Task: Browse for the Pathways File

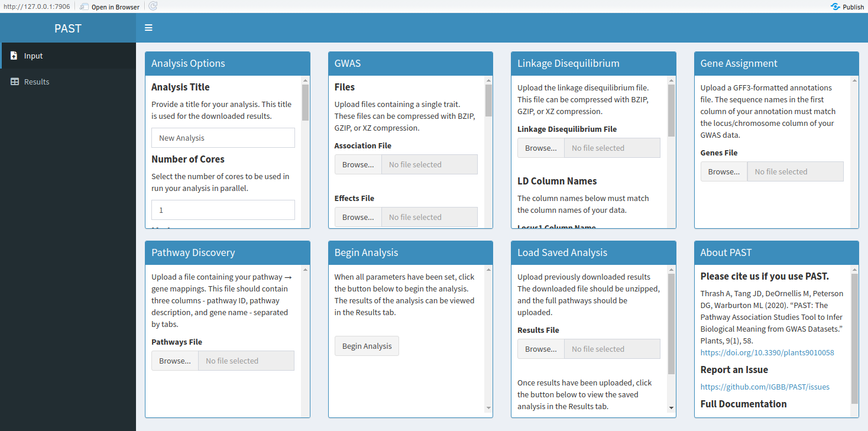Action: (175, 361)
